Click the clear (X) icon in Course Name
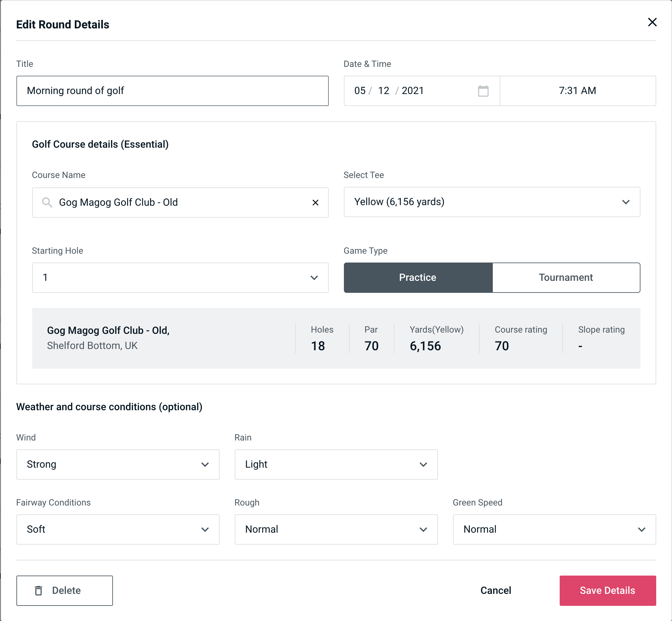This screenshot has height=621, width=672. coord(316,202)
